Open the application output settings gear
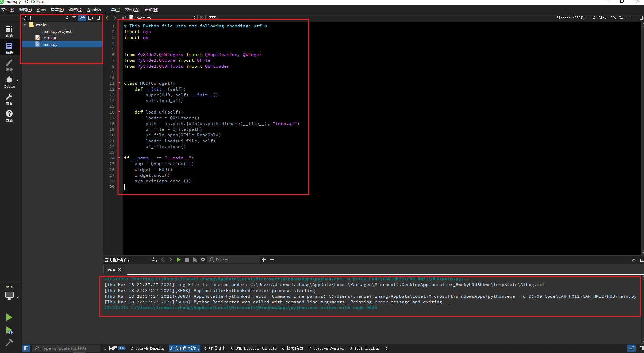 203,260
